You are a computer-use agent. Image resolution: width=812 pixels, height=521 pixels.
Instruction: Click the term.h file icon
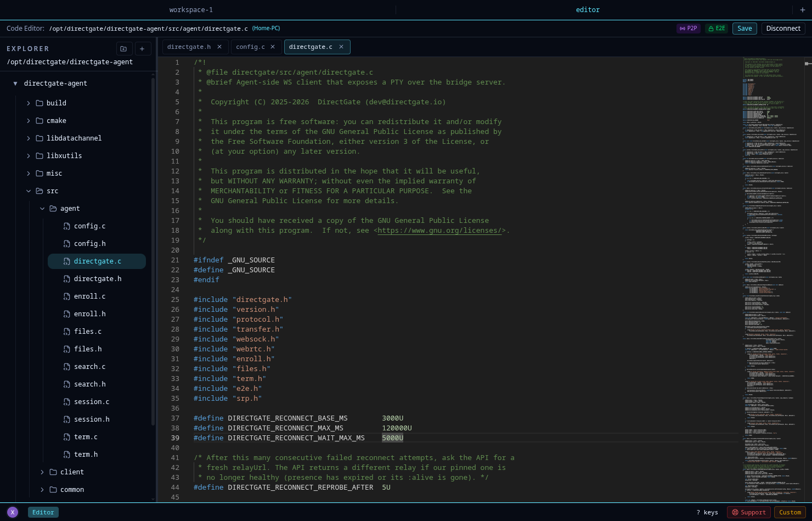[x=67, y=455]
